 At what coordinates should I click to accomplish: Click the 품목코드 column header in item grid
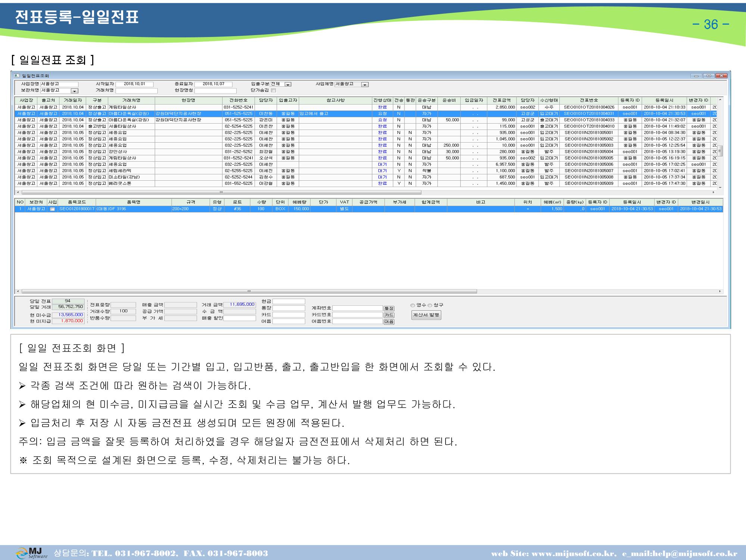click(x=77, y=202)
